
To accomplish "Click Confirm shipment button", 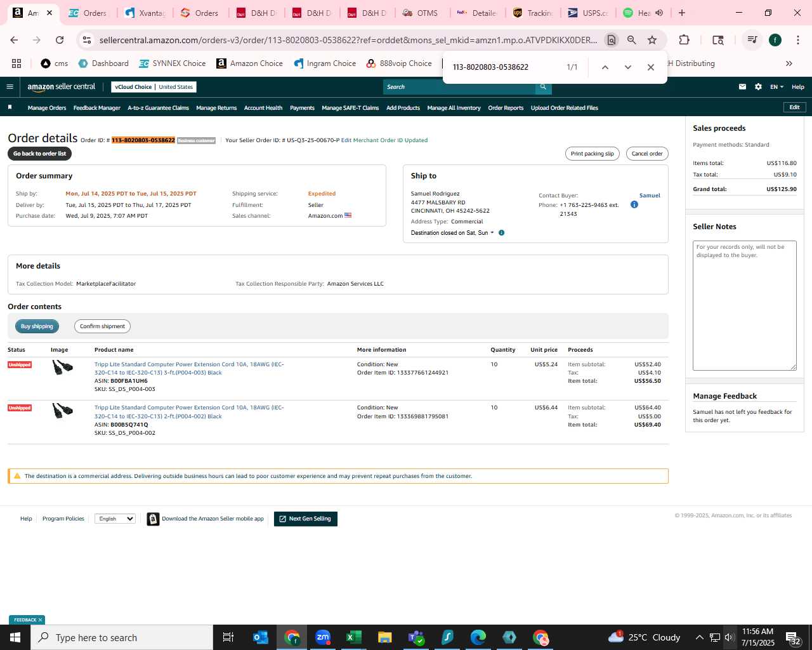I will click(x=102, y=326).
